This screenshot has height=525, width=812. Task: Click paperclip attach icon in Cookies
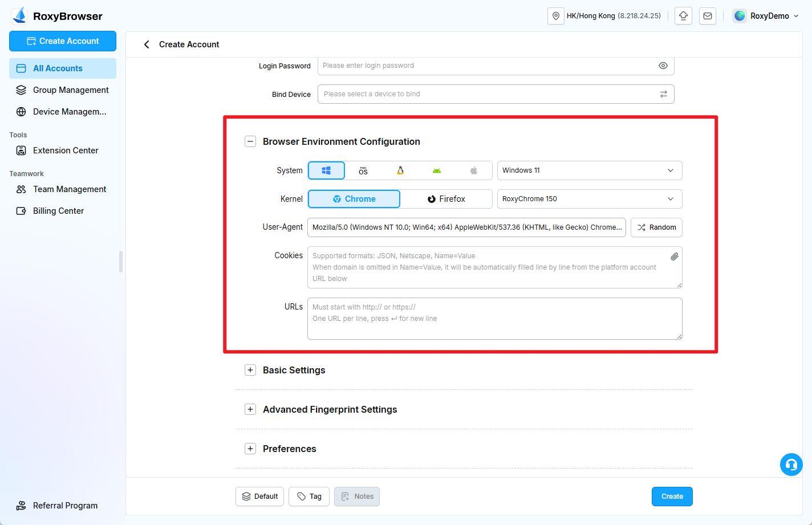point(674,257)
